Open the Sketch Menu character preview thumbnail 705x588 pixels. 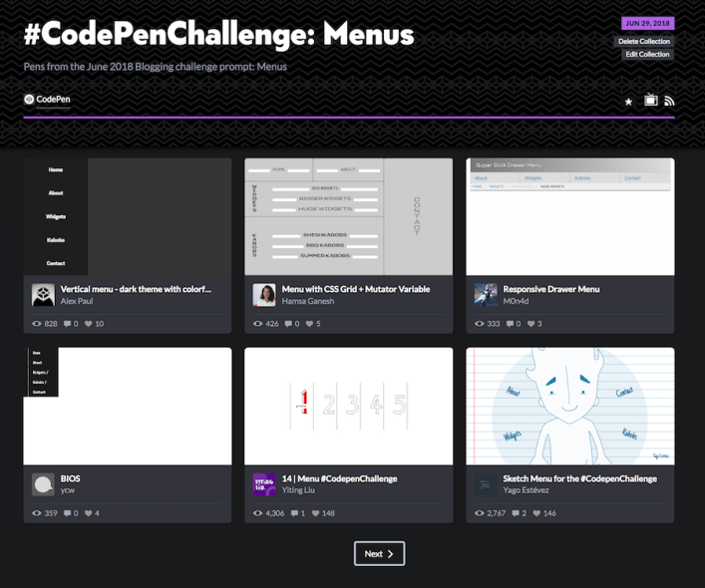570,406
